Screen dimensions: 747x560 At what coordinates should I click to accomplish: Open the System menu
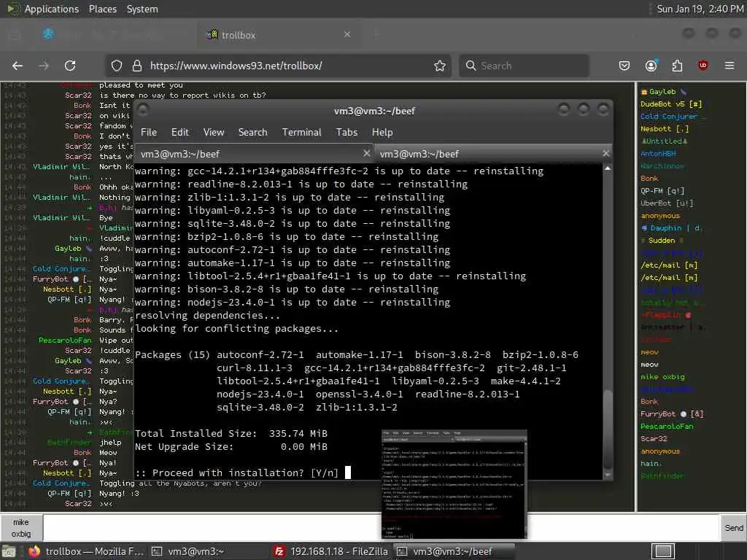(142, 9)
